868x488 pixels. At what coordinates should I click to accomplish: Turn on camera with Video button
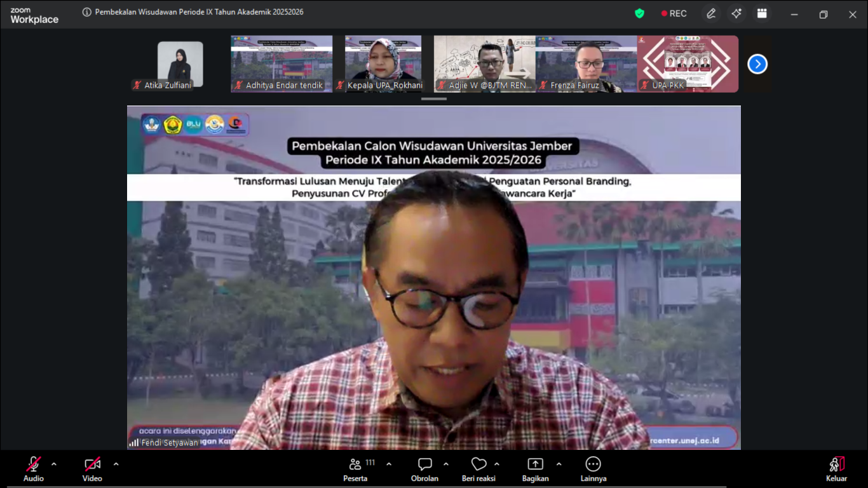point(92,469)
